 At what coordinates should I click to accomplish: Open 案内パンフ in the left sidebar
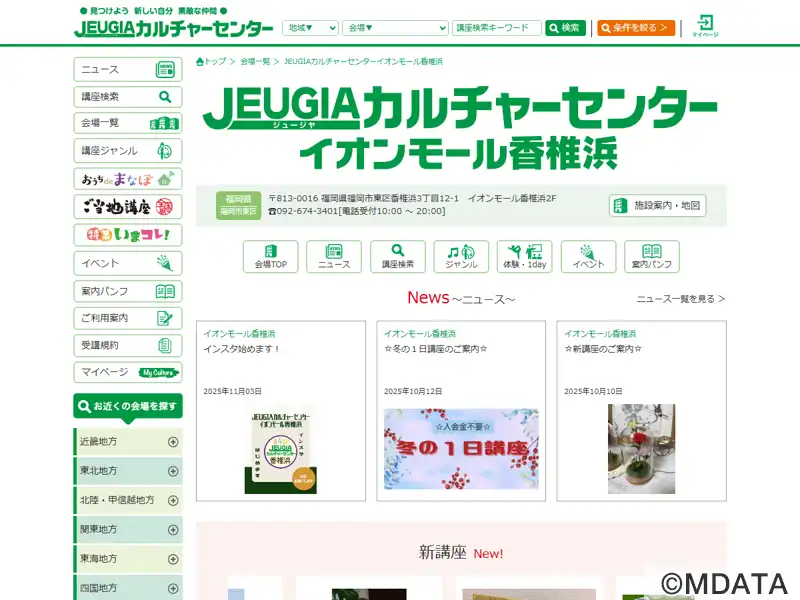[x=128, y=291]
